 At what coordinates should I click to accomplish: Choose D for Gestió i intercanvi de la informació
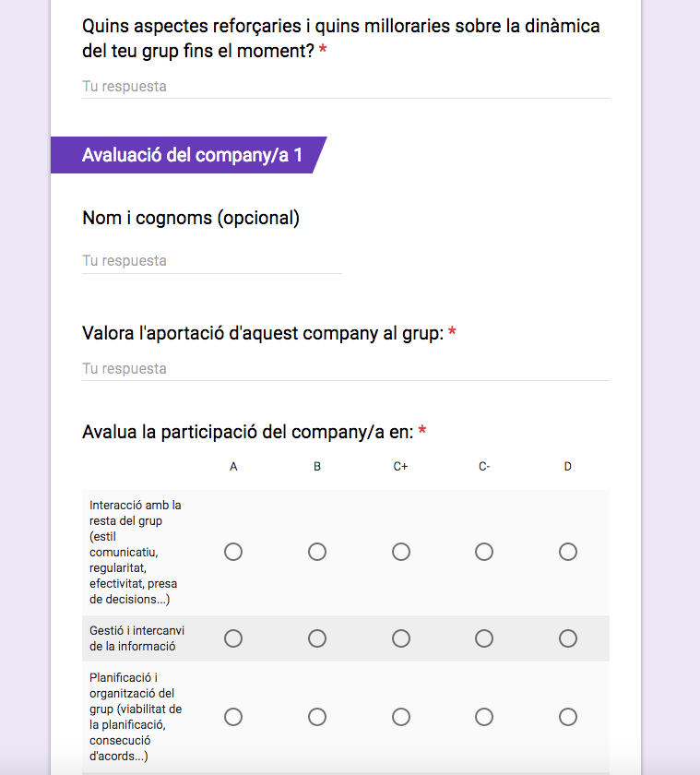tap(568, 638)
